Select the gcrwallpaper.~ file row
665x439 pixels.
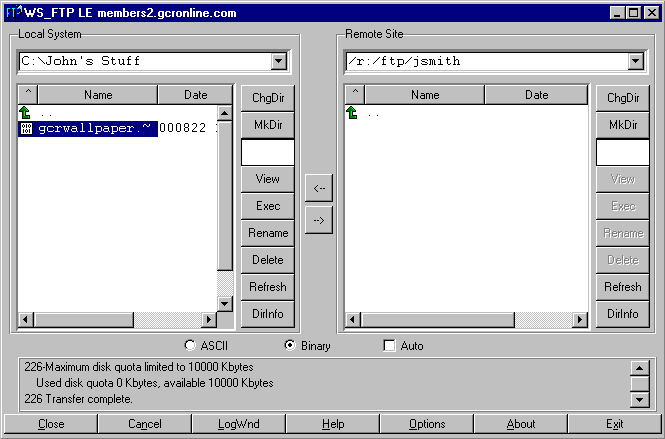[118, 128]
